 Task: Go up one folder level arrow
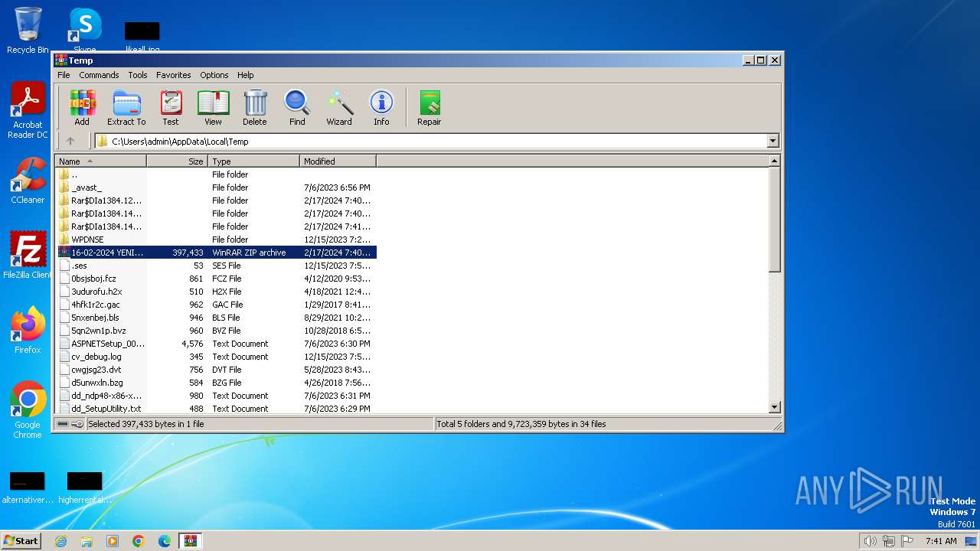(70, 141)
